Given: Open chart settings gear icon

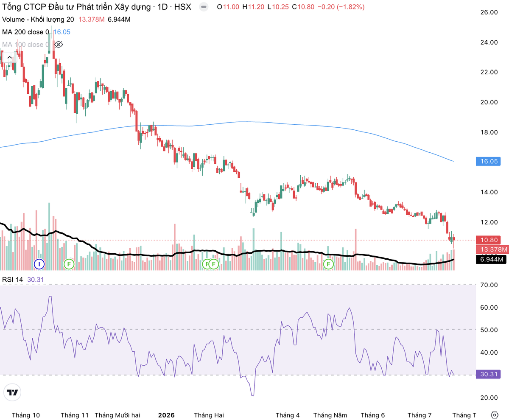Looking at the screenshot, I should 494,415.
